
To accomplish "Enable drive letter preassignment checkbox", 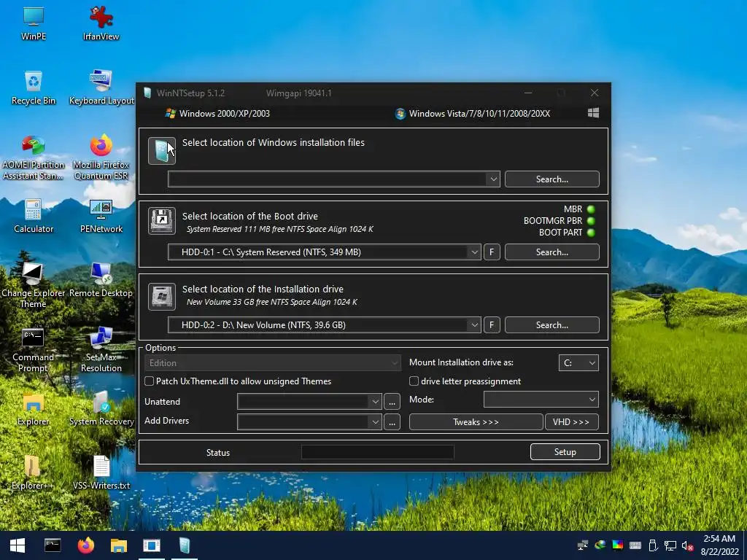I will (x=414, y=381).
